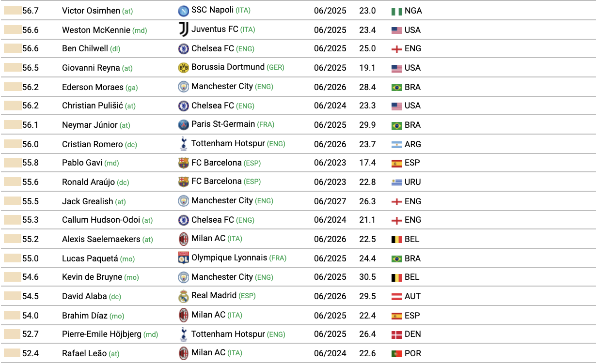The width and height of the screenshot is (598, 364).
Task: Click the Uruguay flag icon
Action: [397, 182]
